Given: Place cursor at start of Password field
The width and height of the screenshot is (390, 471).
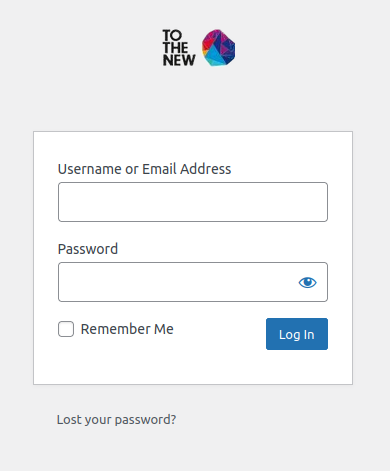Looking at the screenshot, I should tap(65, 282).
